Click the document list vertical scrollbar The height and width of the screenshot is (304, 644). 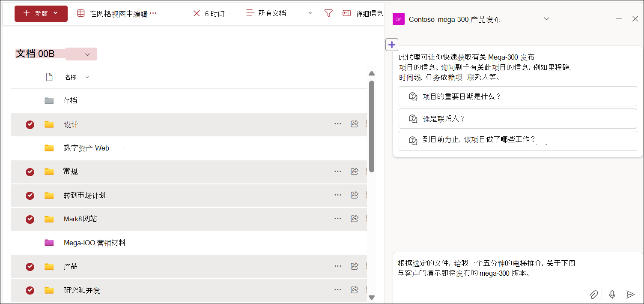372,126
